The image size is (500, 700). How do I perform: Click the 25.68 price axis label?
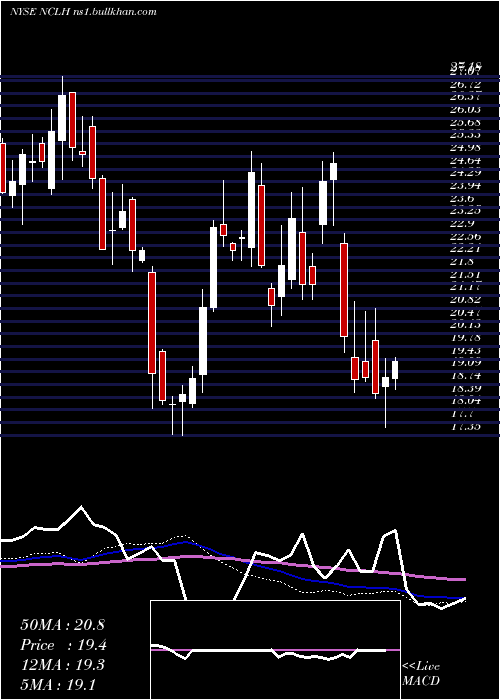click(x=465, y=122)
